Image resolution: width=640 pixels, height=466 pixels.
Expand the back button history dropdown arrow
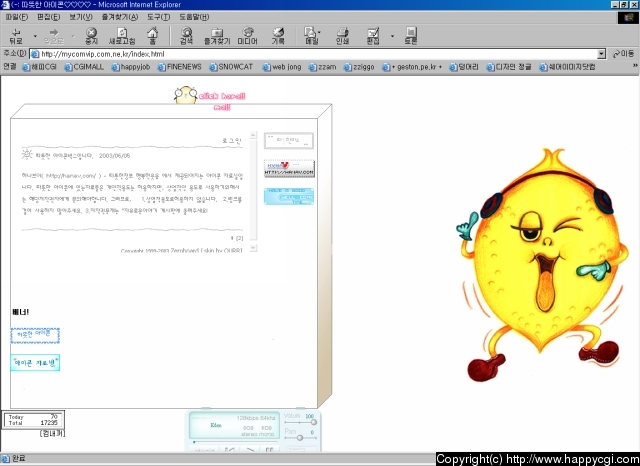coord(35,36)
